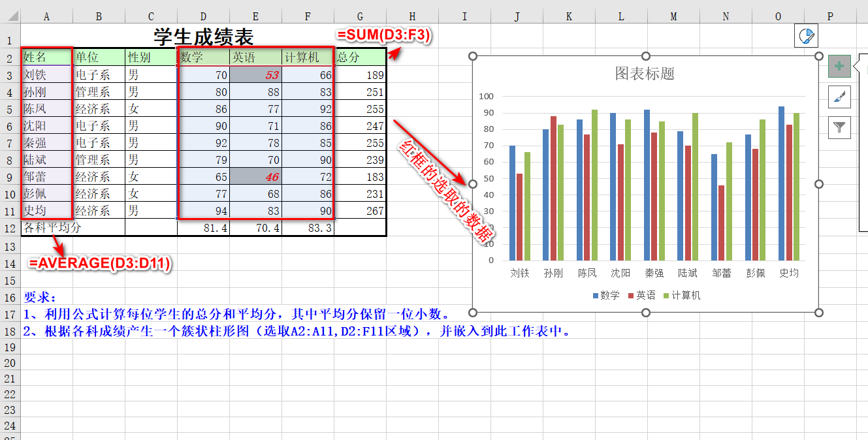Select the red italic 53 score cell
This screenshot has width=868, height=440.
[255, 75]
